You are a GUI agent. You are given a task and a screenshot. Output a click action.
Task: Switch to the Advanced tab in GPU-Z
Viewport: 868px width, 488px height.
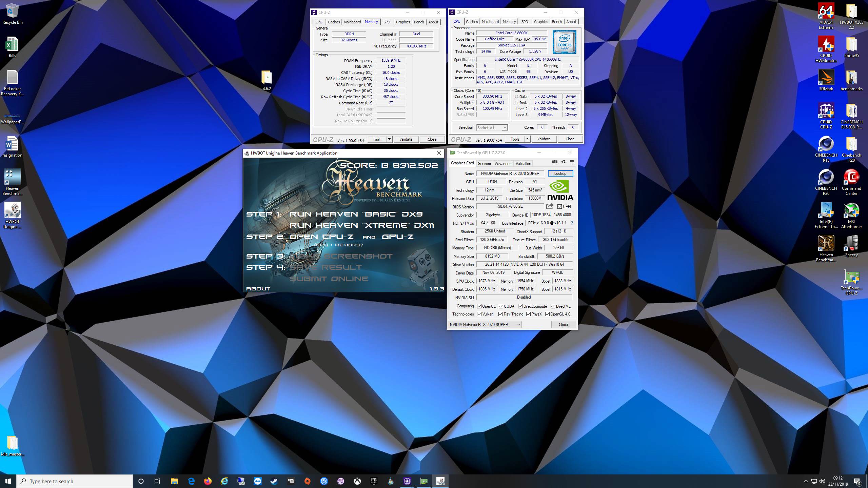click(x=503, y=163)
